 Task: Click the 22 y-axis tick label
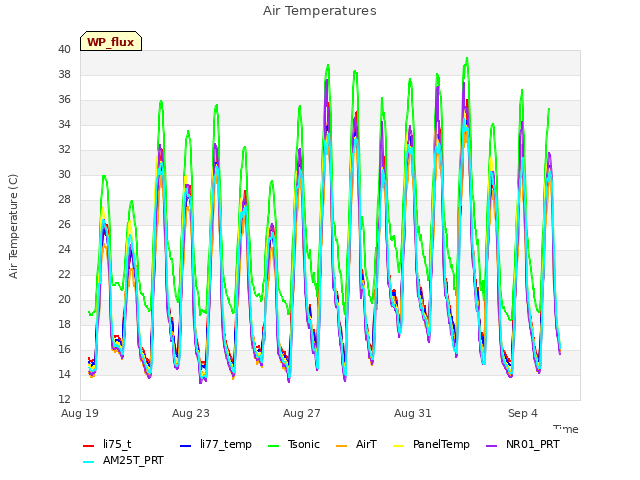point(64,274)
